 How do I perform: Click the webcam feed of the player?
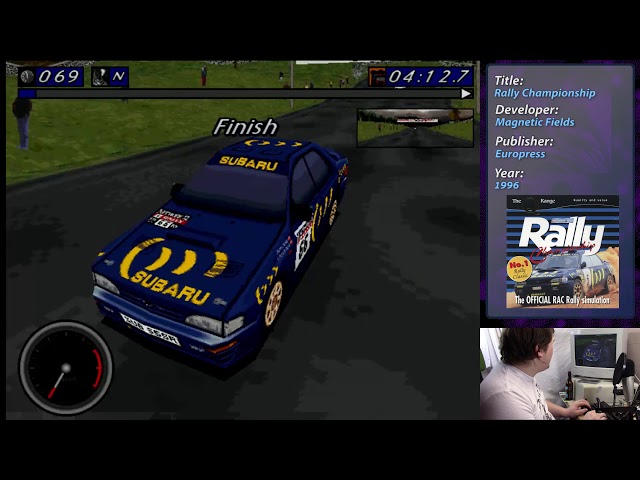click(x=560, y=373)
